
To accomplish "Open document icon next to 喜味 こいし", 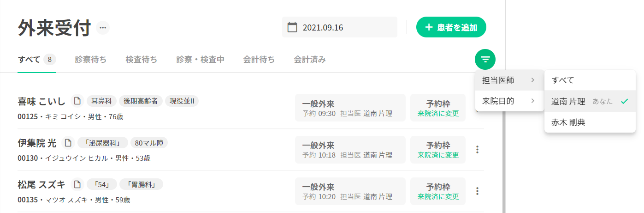I will pyautogui.click(x=77, y=101).
